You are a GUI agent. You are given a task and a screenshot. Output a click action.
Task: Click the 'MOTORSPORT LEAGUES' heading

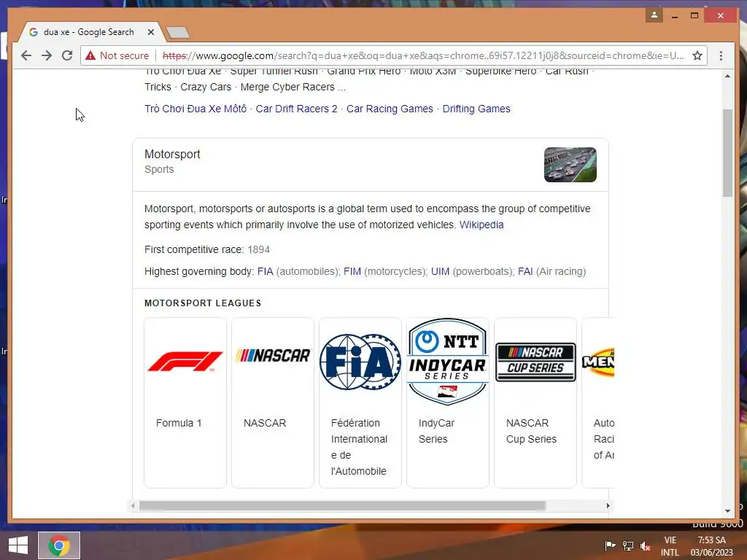(203, 303)
